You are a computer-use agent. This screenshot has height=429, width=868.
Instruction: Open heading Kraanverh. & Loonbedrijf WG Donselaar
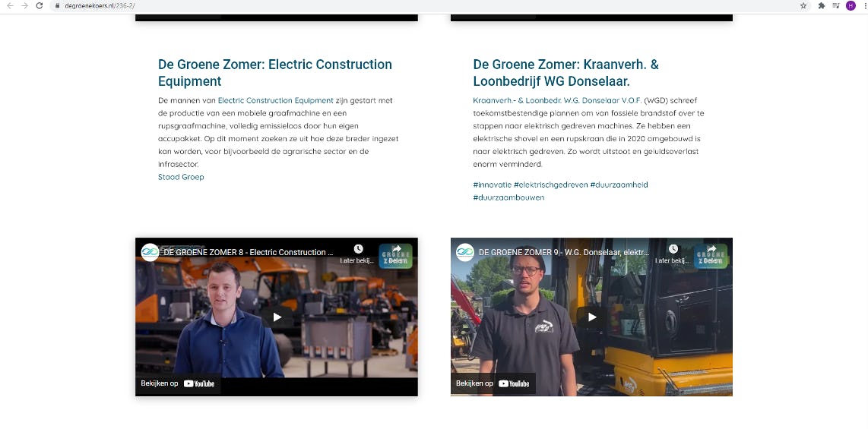(565, 72)
